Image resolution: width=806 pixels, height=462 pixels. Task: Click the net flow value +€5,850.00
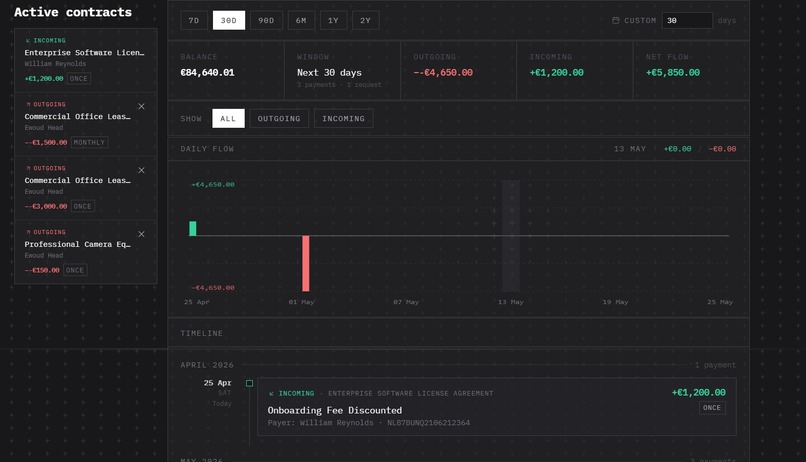[673, 73]
